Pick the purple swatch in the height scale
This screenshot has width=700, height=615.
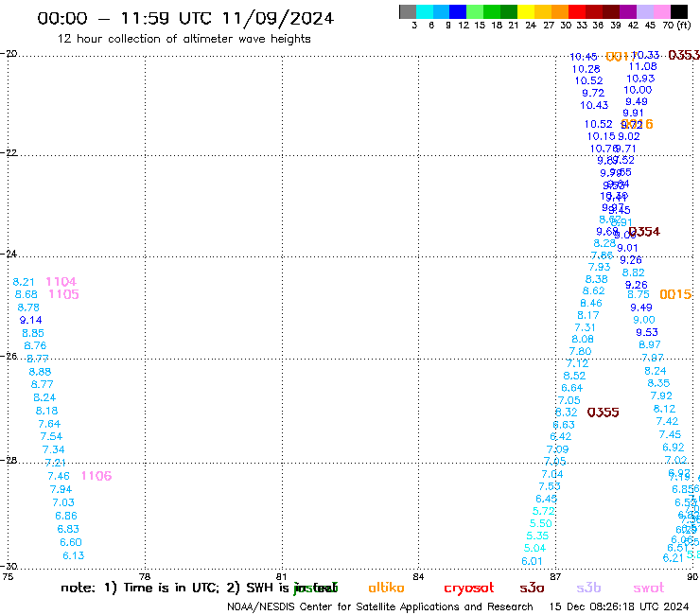(628, 11)
